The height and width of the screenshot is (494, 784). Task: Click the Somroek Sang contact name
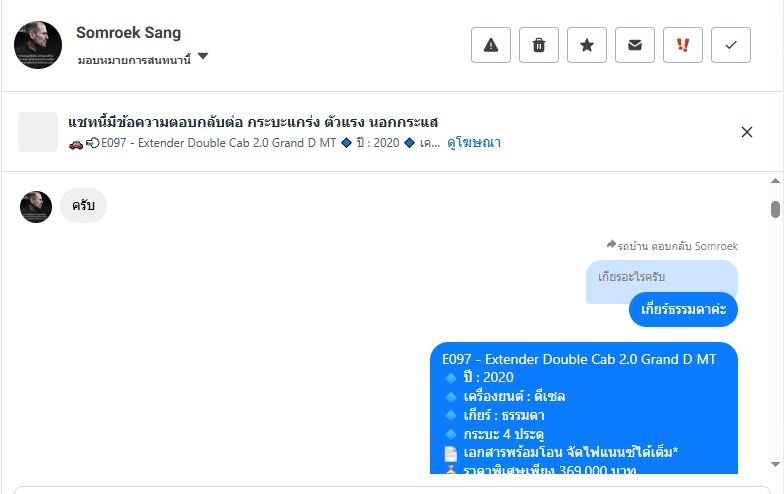pos(129,33)
